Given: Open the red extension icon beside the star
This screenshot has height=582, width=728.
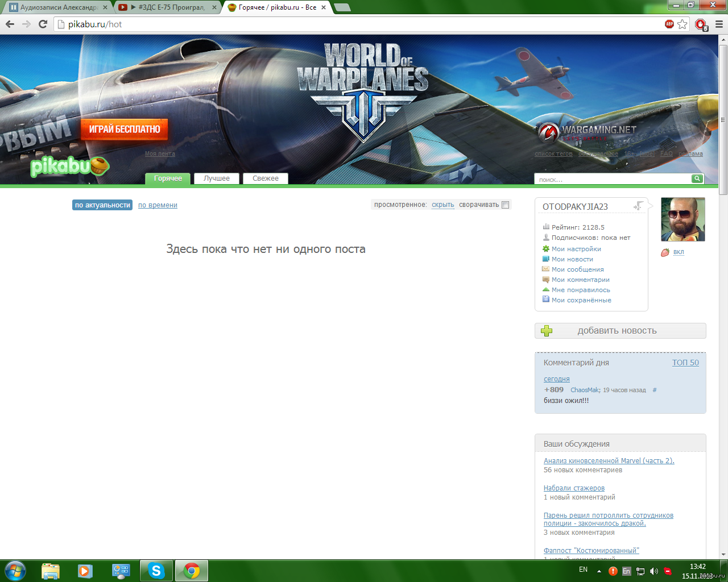Looking at the screenshot, I should click(x=701, y=24).
